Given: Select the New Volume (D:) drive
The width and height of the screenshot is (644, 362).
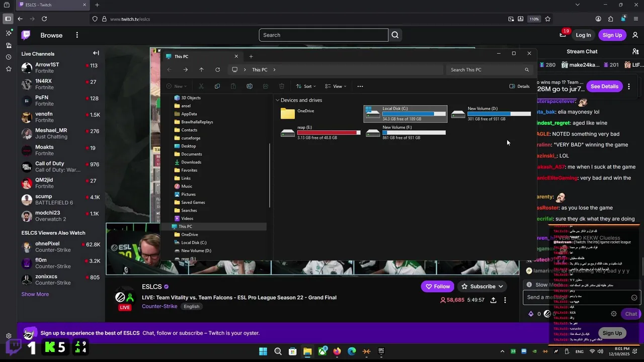Looking at the screenshot, I should 491,114.
